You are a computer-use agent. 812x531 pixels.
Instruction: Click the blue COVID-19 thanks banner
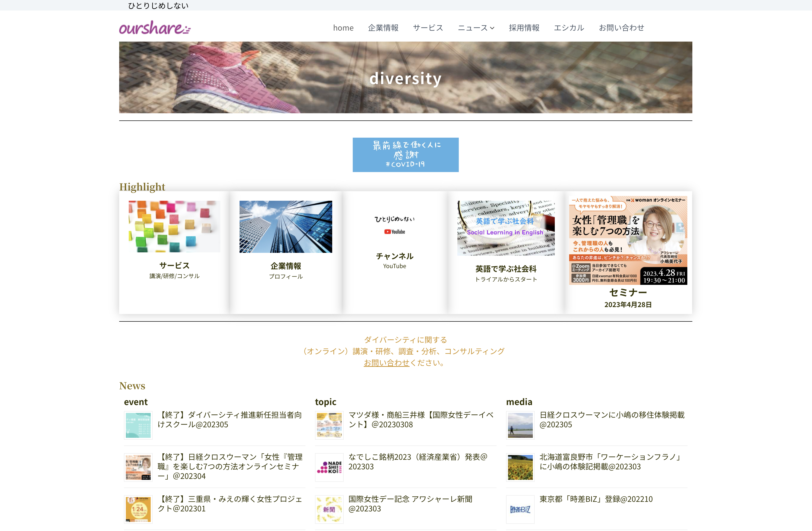405,155
